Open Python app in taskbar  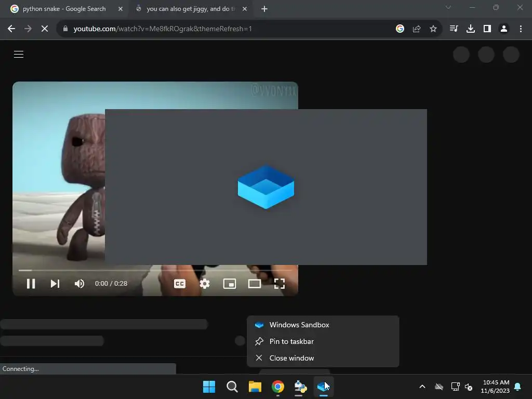click(301, 387)
